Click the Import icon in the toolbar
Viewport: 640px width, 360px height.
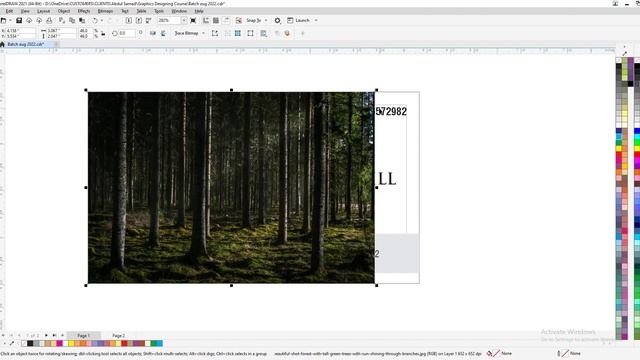point(129,20)
